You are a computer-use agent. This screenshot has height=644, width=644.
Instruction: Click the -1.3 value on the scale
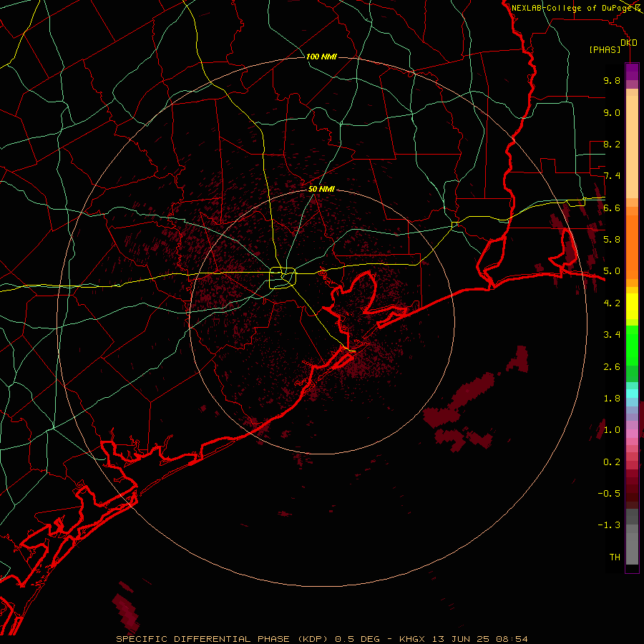pos(609,525)
